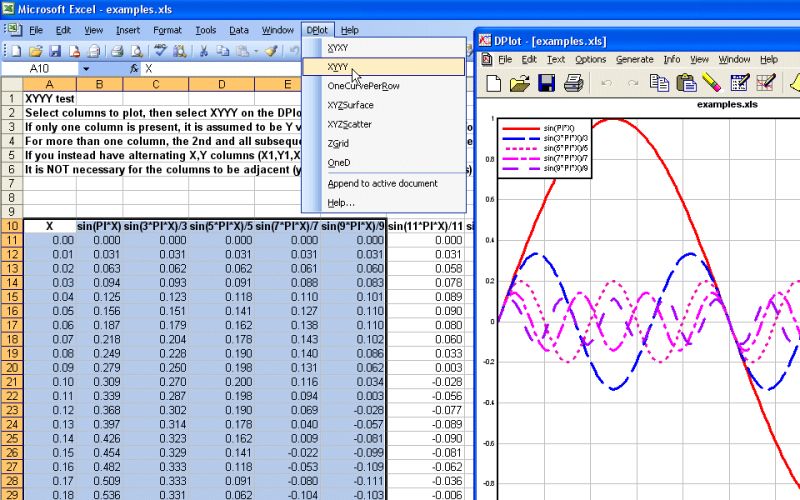800x500 pixels.
Task: Open Excel's Data menu
Action: pyautogui.click(x=238, y=30)
